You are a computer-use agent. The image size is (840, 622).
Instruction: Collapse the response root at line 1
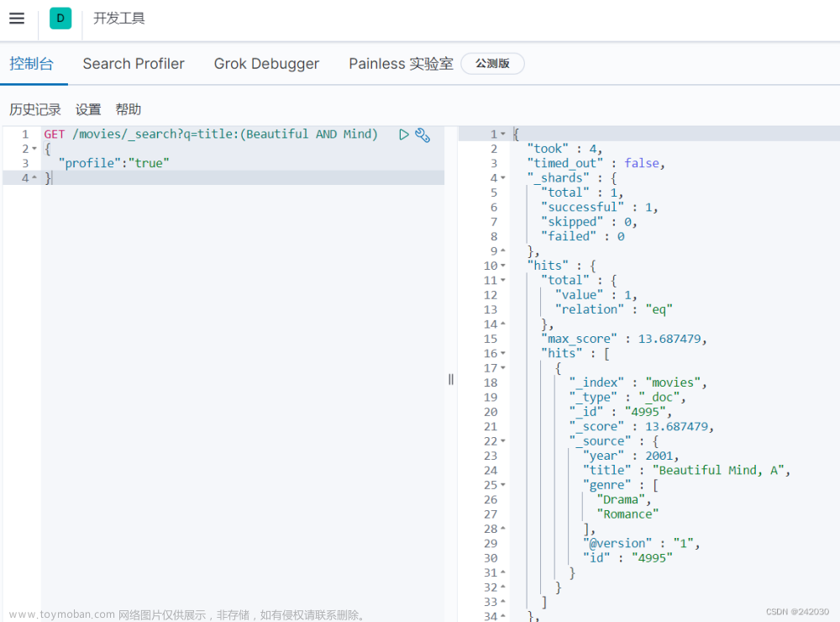[503, 134]
